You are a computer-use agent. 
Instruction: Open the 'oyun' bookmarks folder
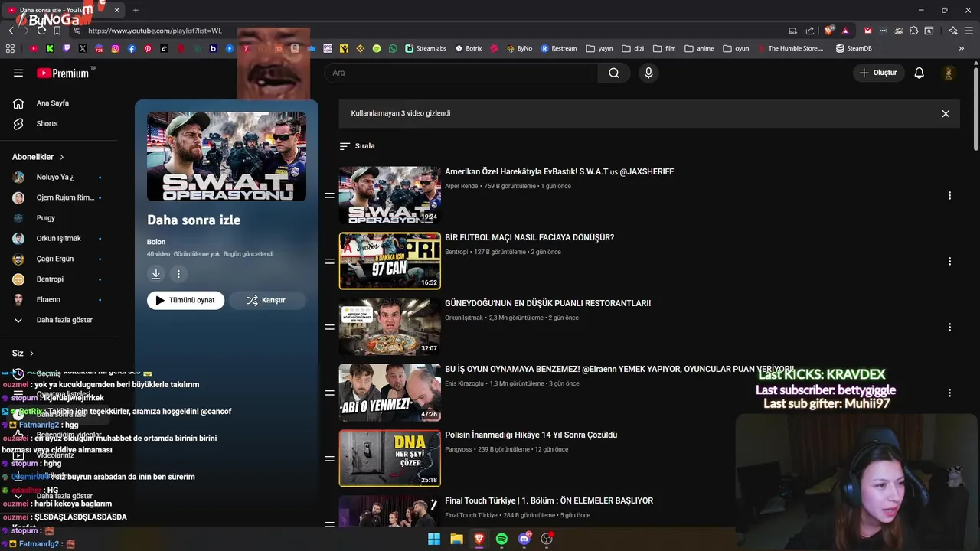(735, 48)
